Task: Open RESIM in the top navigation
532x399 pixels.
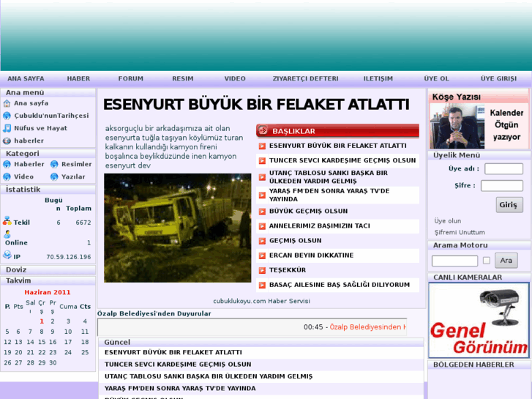Action: click(x=182, y=78)
